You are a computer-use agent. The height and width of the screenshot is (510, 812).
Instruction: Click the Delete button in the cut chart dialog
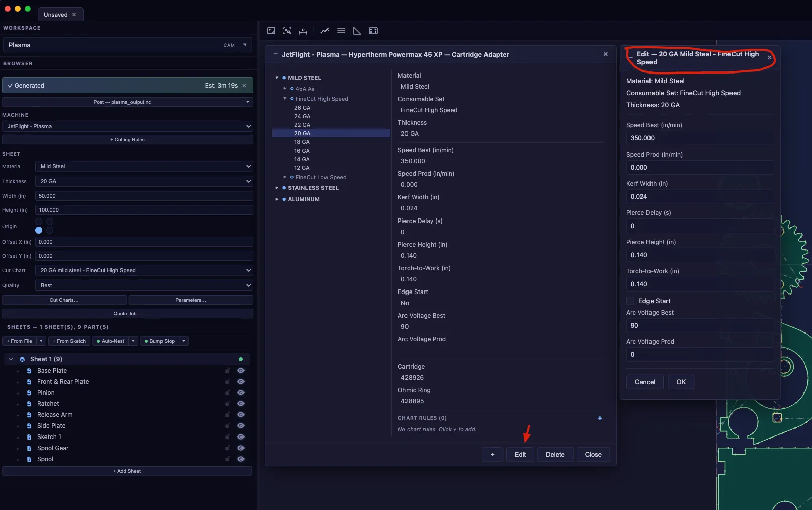coord(555,454)
